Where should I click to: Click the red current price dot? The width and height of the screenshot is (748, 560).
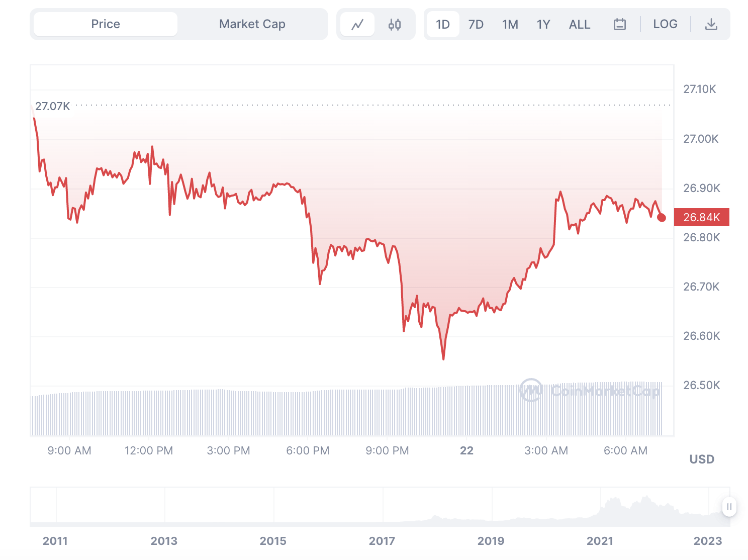point(662,218)
